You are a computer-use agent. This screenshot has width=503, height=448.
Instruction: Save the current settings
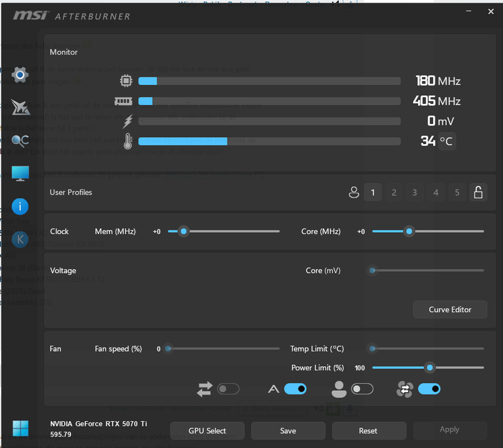[288, 430]
